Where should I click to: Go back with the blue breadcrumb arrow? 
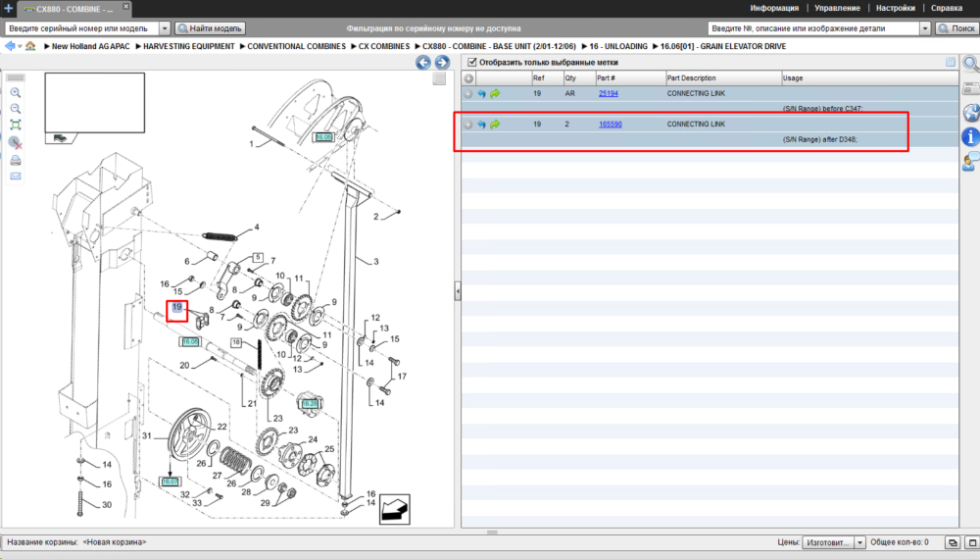[10, 46]
